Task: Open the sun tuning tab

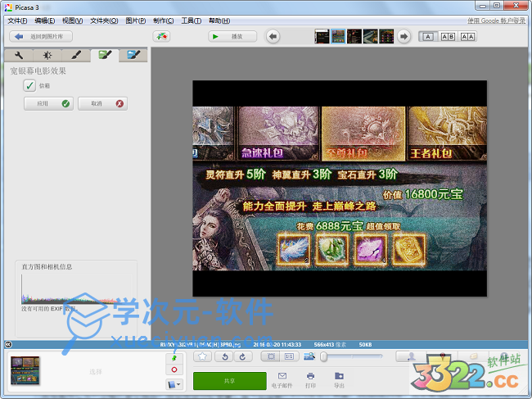Action: click(x=47, y=56)
